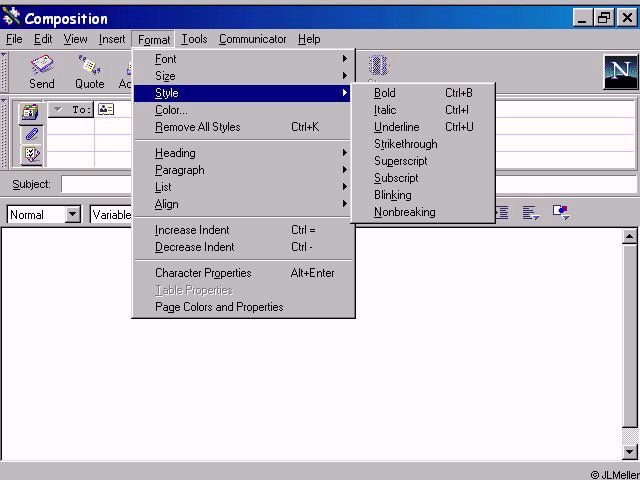Viewport: 640px width, 480px height.
Task: Open the To: recipient type dropdown
Action: [x=70, y=109]
